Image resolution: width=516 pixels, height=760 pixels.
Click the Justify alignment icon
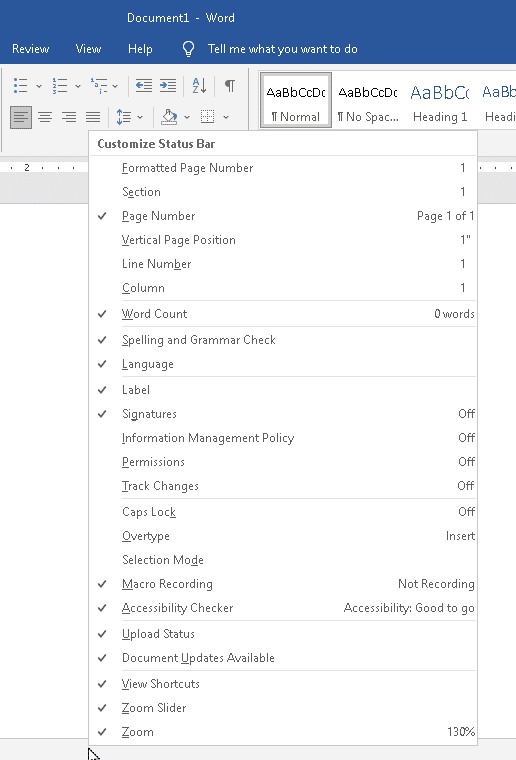coord(93,117)
